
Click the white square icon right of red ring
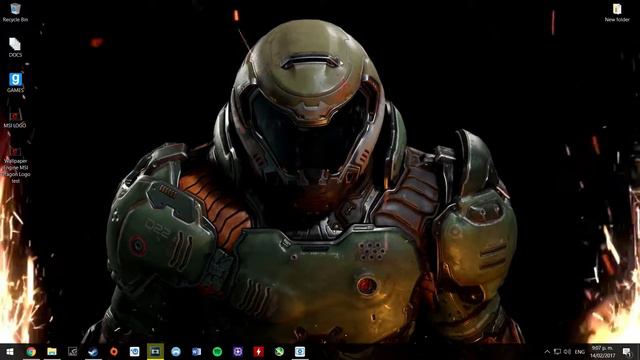[134, 351]
